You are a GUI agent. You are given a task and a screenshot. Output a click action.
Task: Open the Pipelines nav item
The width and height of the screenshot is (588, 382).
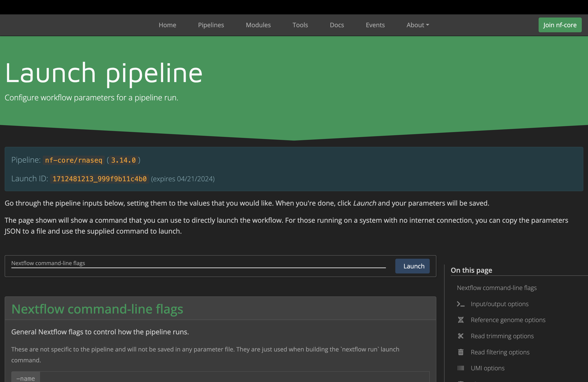click(211, 25)
